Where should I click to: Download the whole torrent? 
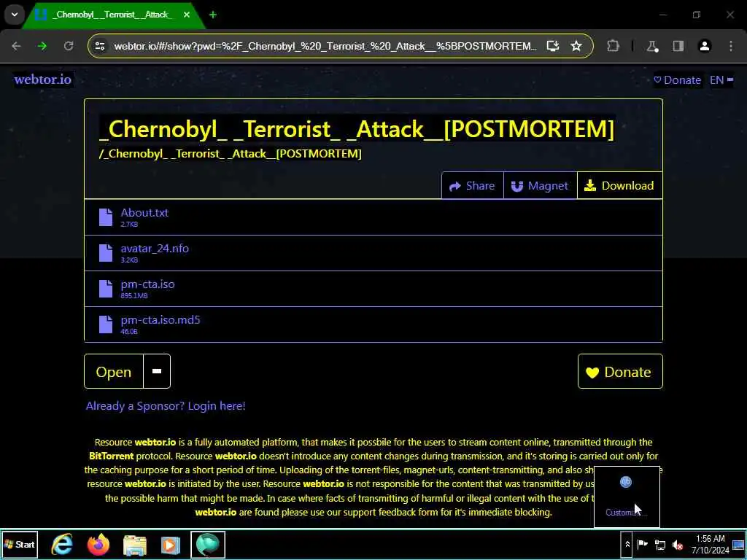[619, 185]
